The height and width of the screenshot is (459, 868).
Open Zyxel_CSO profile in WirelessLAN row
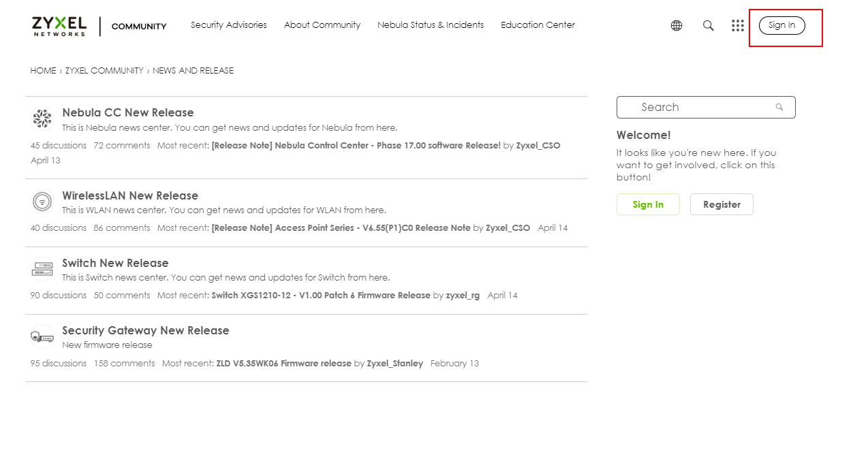(508, 228)
